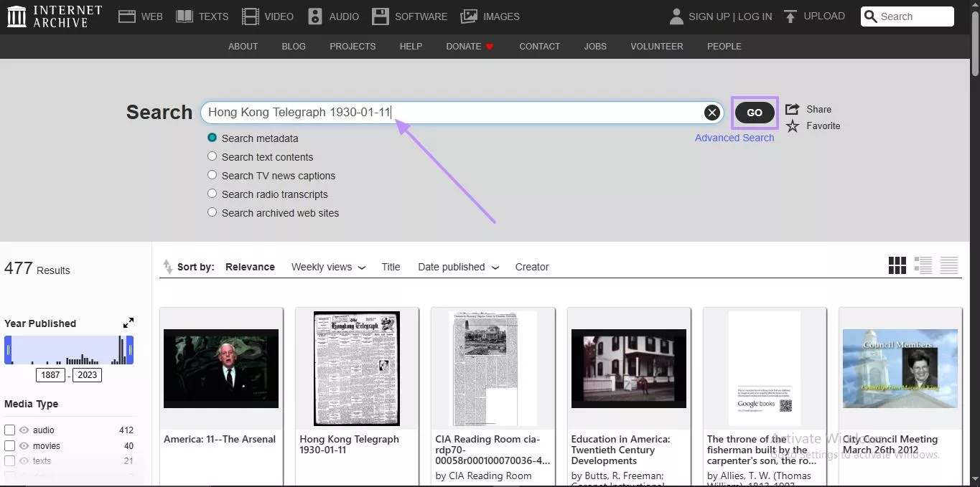Click the GO search button
This screenshot has height=487, width=980.
tap(754, 112)
